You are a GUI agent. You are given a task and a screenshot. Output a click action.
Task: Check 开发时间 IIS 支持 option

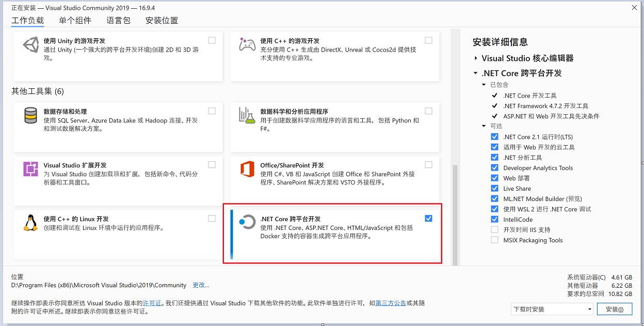[495, 230]
